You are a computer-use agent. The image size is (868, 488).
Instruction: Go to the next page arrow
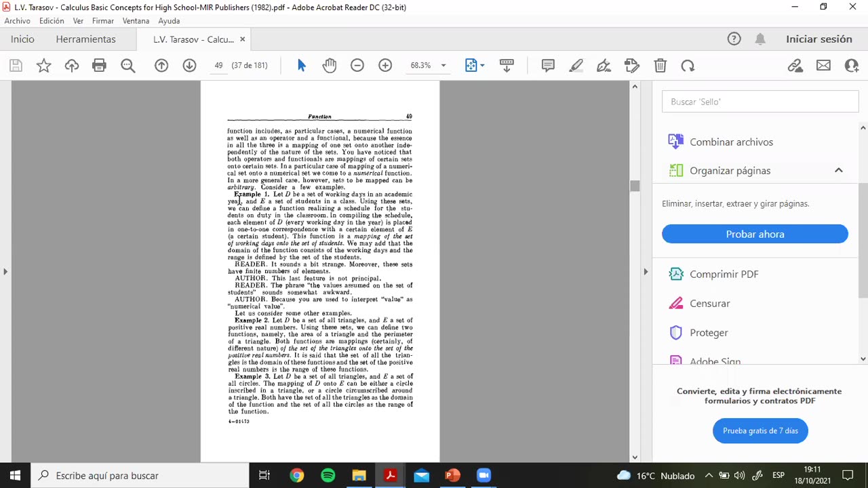click(189, 66)
